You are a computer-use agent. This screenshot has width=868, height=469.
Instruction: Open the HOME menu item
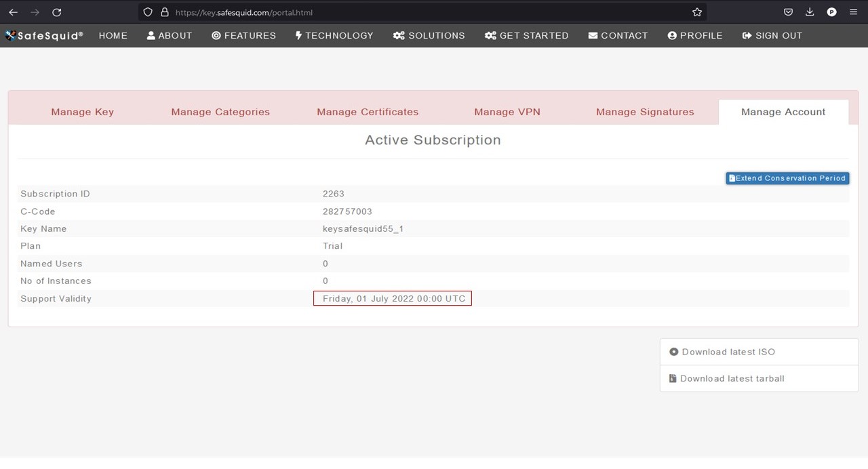click(x=113, y=35)
